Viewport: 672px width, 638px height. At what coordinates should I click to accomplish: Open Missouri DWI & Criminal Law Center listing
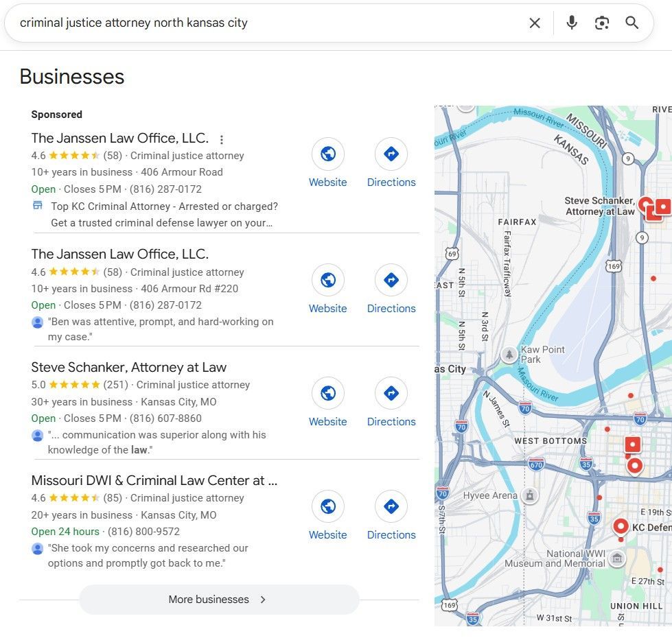coord(154,480)
